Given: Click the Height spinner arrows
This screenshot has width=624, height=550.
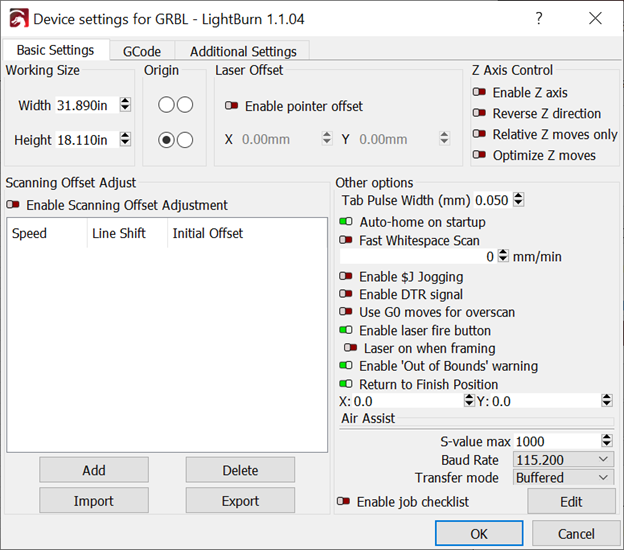Looking at the screenshot, I should pos(125,139).
